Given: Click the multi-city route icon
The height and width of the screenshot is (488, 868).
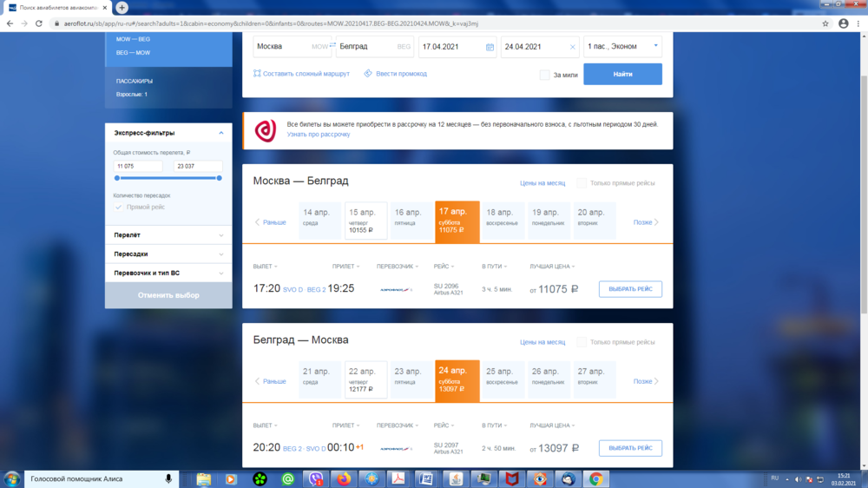Looking at the screenshot, I should [x=257, y=74].
